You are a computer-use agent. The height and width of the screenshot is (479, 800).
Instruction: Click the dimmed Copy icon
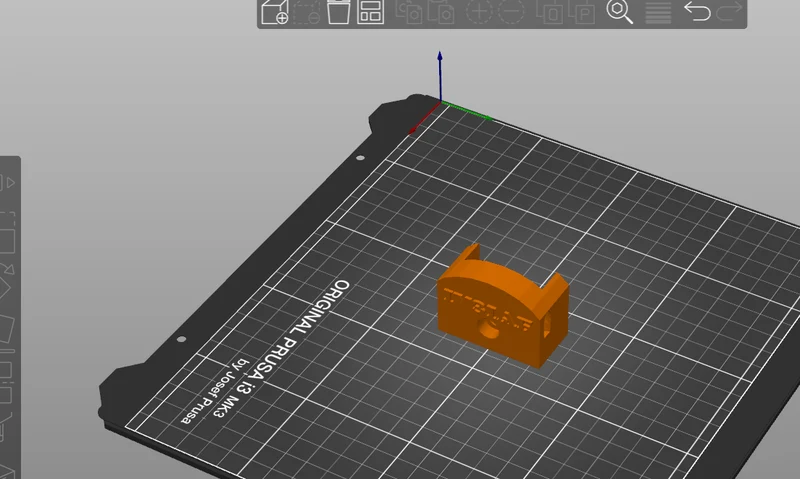pos(409,12)
